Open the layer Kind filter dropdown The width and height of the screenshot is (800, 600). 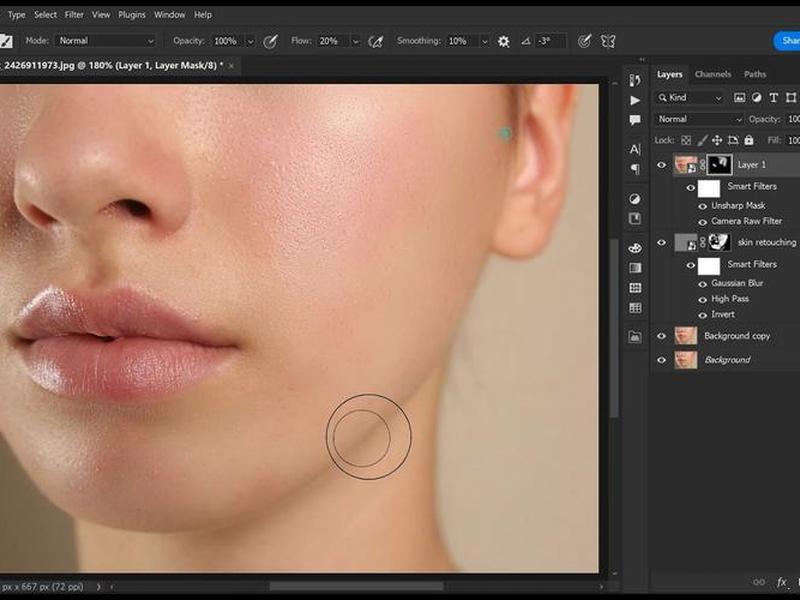690,97
